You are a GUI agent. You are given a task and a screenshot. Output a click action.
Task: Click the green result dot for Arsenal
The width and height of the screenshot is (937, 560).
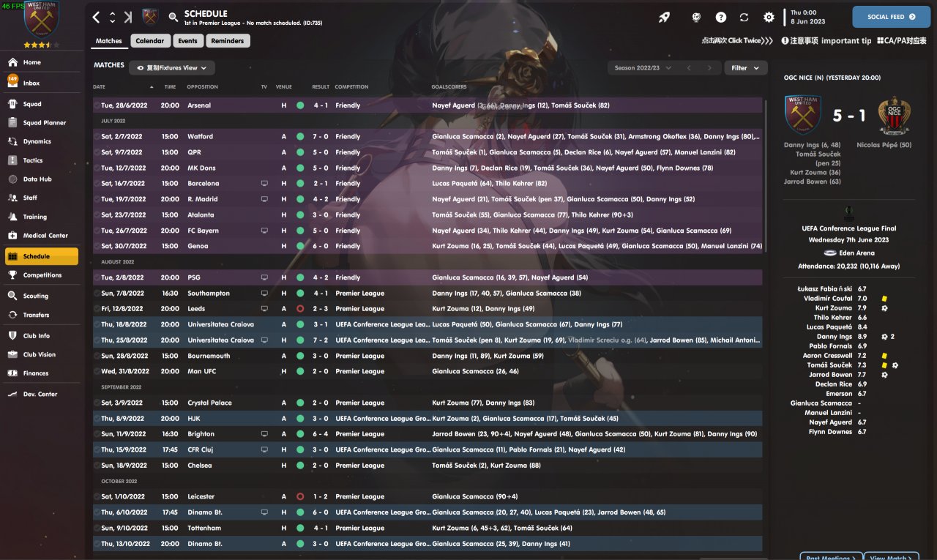point(300,105)
